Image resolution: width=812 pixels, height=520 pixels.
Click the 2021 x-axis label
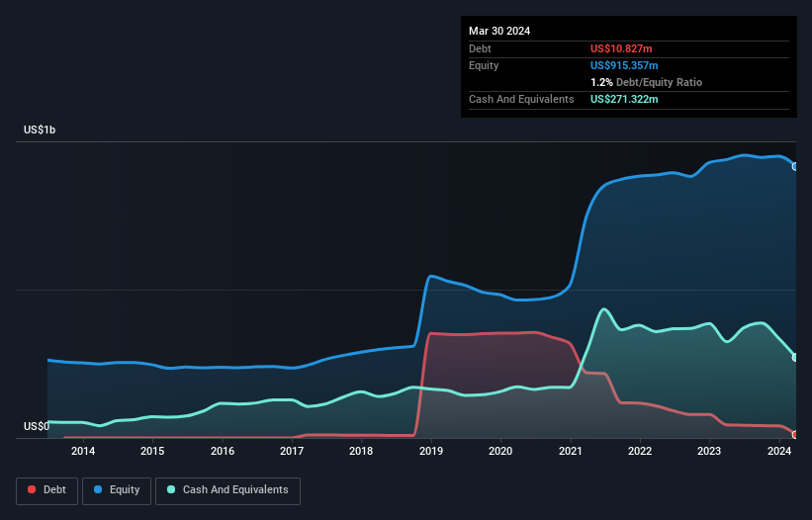point(570,451)
